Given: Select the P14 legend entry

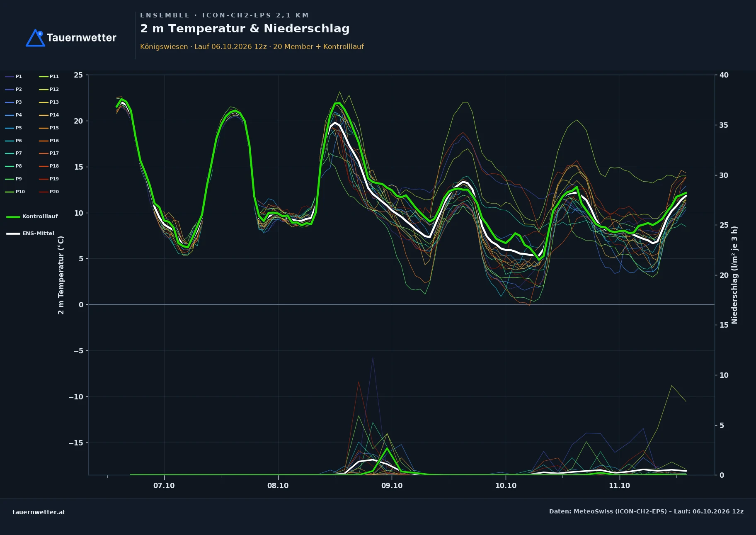Looking at the screenshot, I should [x=49, y=115].
